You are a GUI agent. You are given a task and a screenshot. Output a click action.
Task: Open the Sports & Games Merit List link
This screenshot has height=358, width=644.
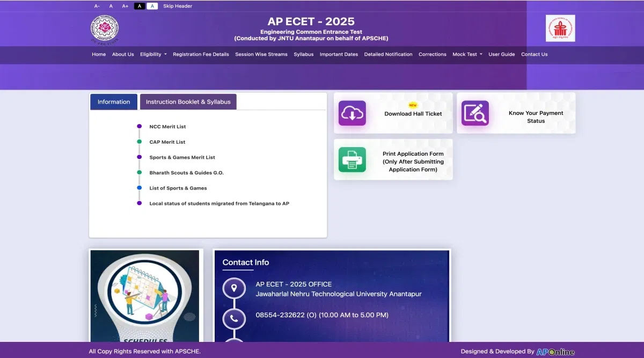tap(182, 157)
